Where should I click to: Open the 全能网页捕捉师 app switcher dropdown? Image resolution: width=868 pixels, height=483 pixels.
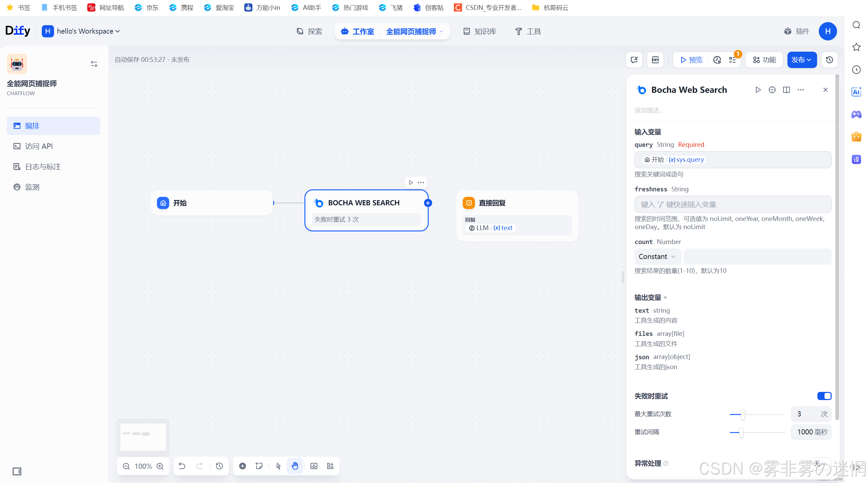coord(415,32)
